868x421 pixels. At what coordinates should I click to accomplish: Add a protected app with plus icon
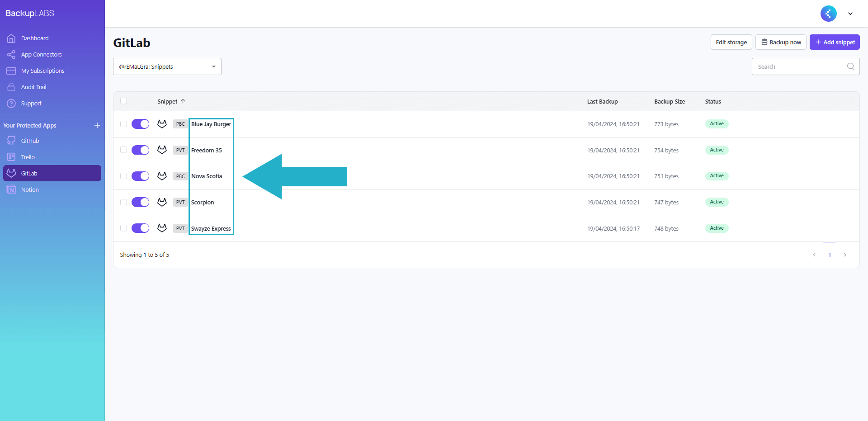pos(97,125)
